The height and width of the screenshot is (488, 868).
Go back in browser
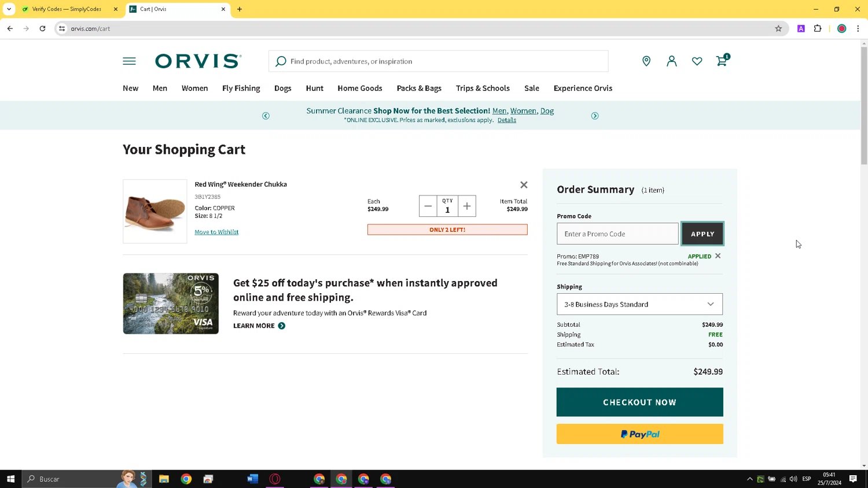[10, 28]
